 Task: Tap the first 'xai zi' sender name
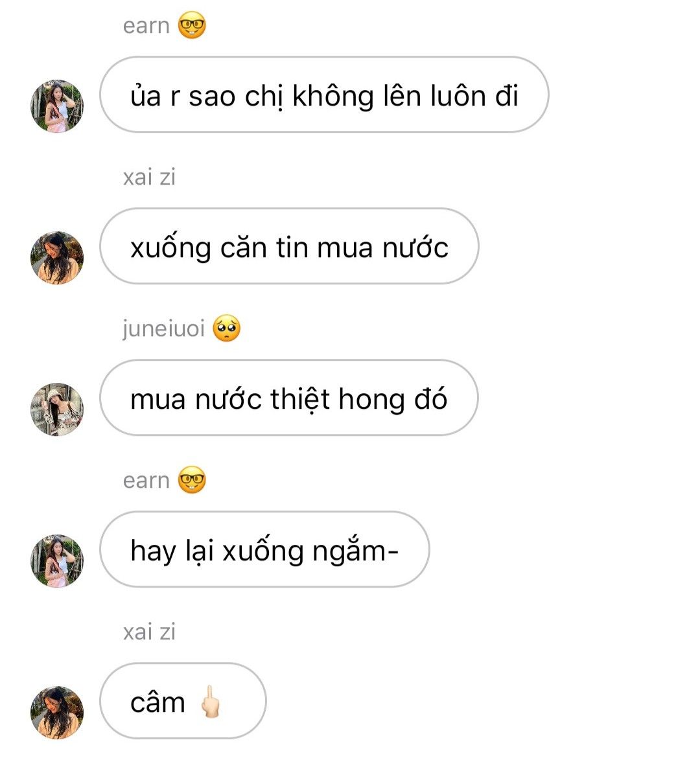point(149,177)
